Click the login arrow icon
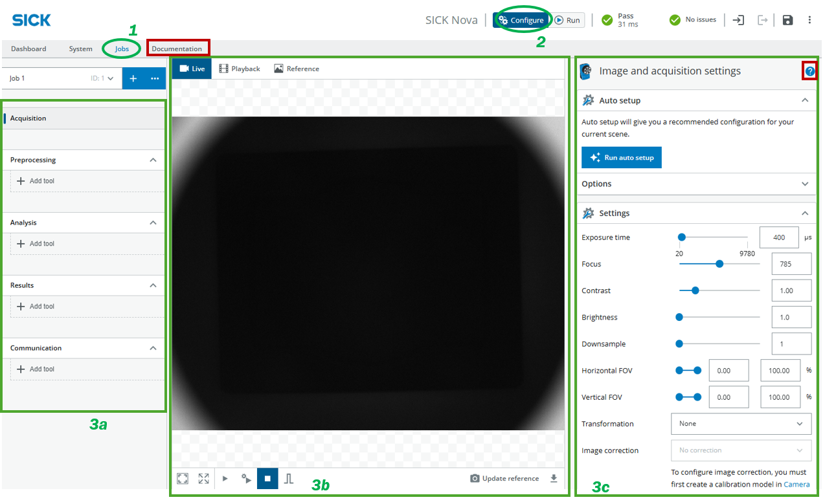The height and width of the screenshot is (504, 825). [x=738, y=20]
